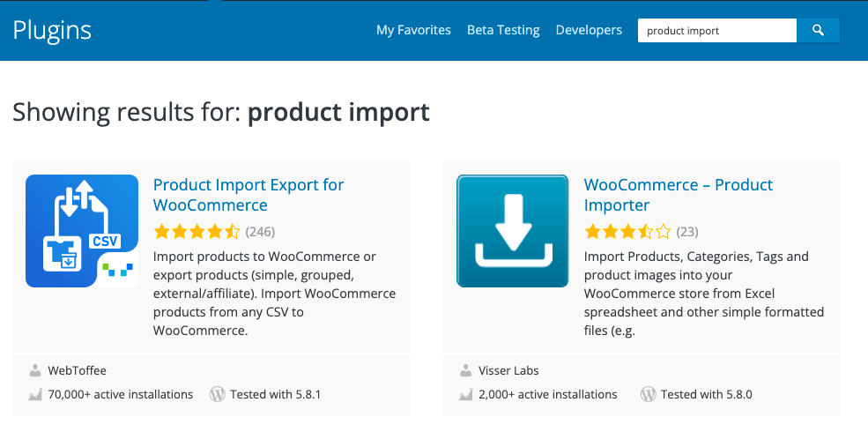Open My Favorites page

pos(413,30)
